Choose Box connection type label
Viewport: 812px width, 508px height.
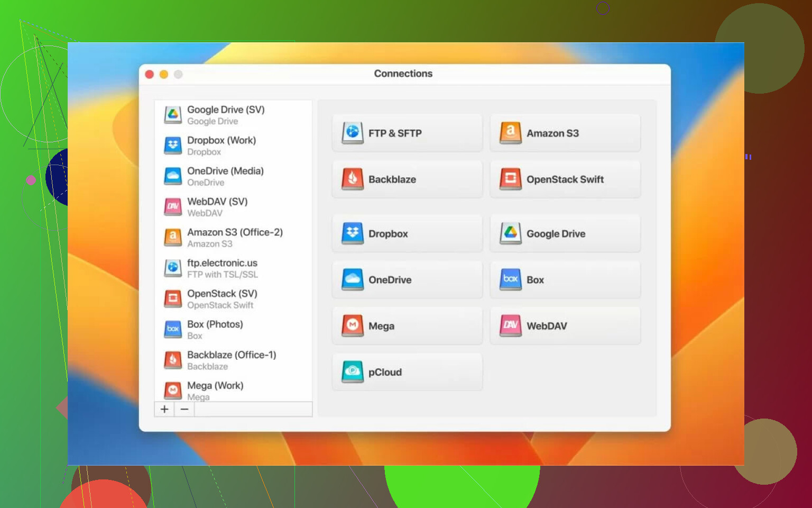pos(535,280)
